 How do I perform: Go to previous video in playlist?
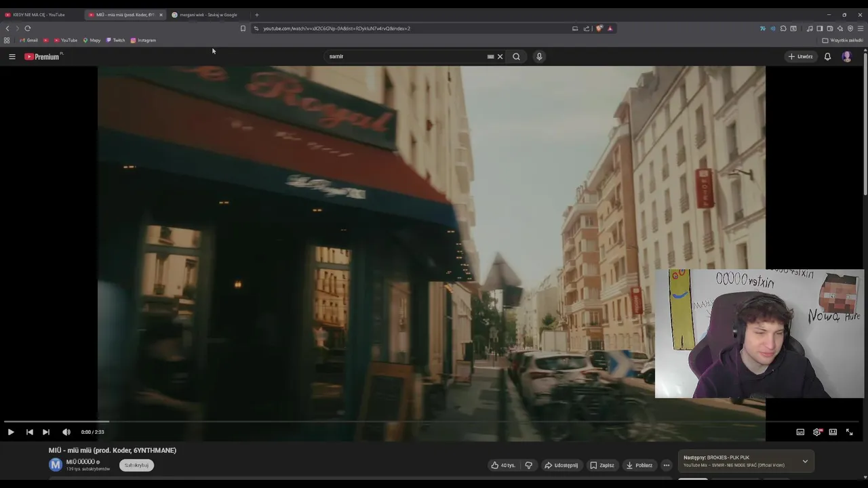click(x=29, y=432)
